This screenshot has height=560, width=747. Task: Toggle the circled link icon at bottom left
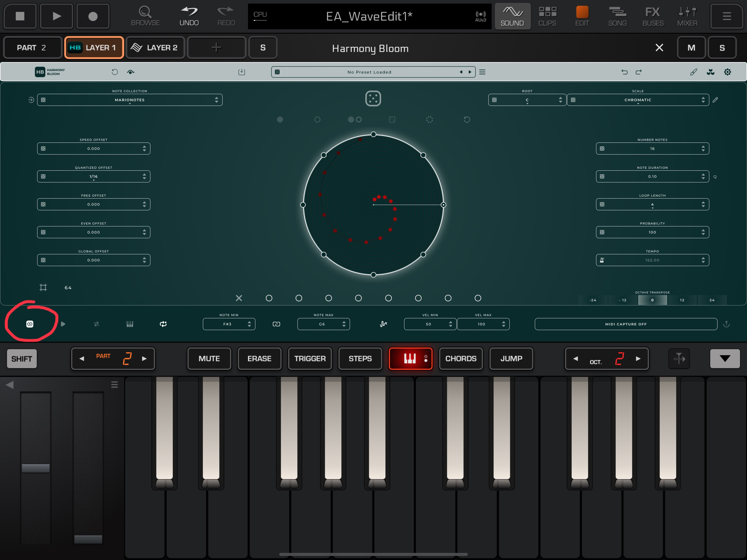click(30, 324)
